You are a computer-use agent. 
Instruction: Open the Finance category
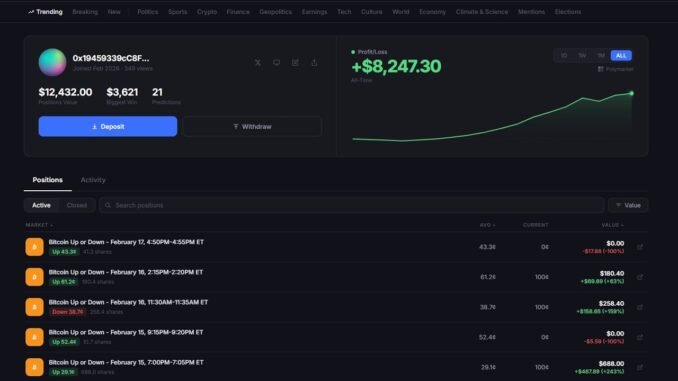[238, 12]
